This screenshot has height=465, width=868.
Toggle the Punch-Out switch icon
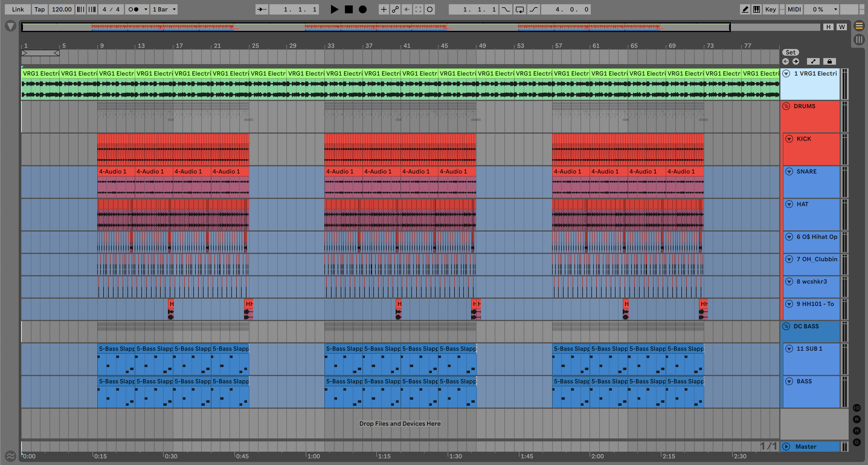coord(533,9)
